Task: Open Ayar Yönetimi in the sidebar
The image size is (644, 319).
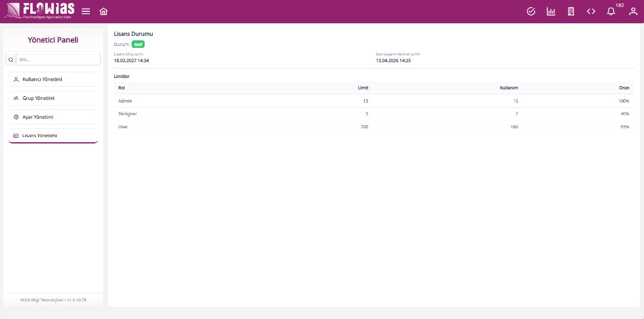Action: [53, 117]
